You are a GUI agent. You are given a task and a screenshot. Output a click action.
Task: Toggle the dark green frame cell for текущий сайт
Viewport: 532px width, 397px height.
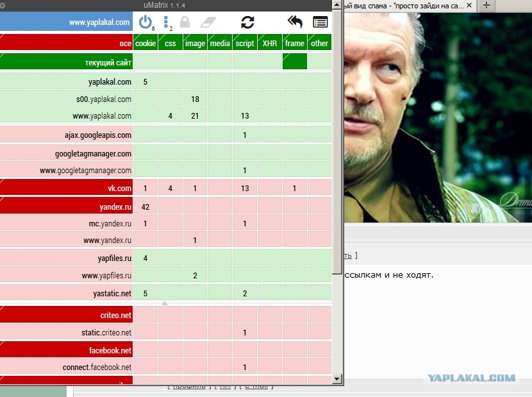[x=294, y=62]
